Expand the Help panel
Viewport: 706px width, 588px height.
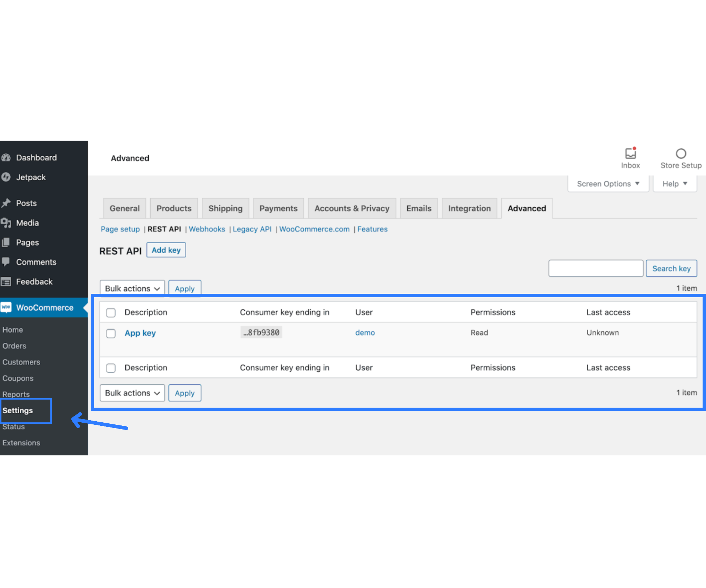click(674, 184)
